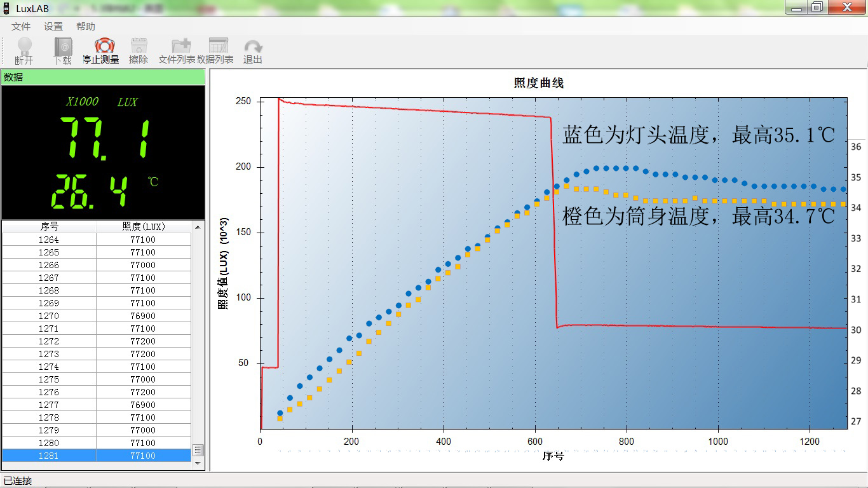Select row with 序号 1271
This screenshot has height=488, width=868.
pyautogui.click(x=97, y=329)
